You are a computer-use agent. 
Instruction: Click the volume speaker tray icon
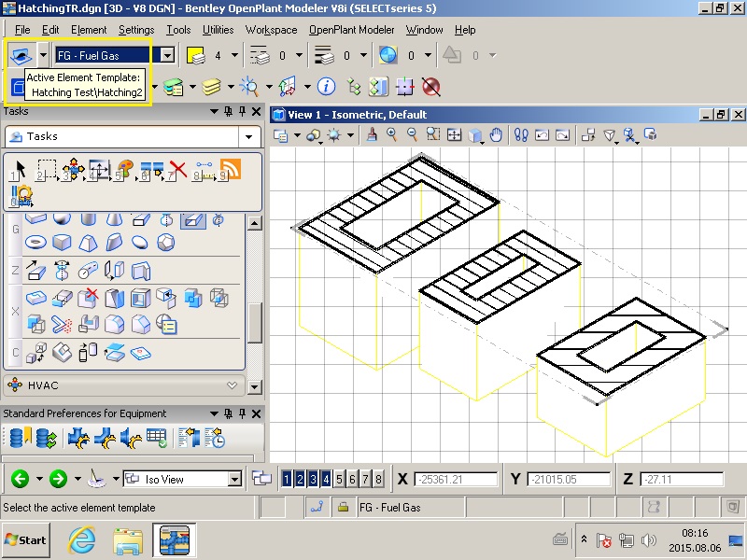click(648, 540)
